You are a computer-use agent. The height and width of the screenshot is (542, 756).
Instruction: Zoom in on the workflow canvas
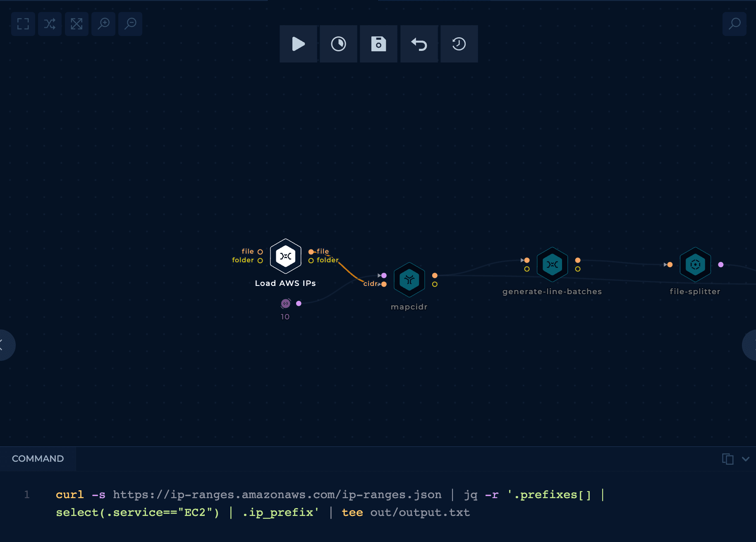coord(103,24)
